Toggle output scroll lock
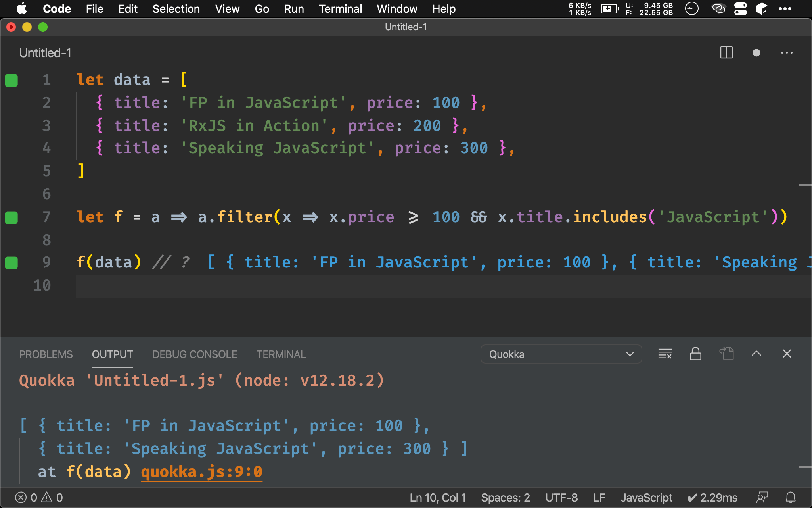This screenshot has height=508, width=812. pos(695,354)
